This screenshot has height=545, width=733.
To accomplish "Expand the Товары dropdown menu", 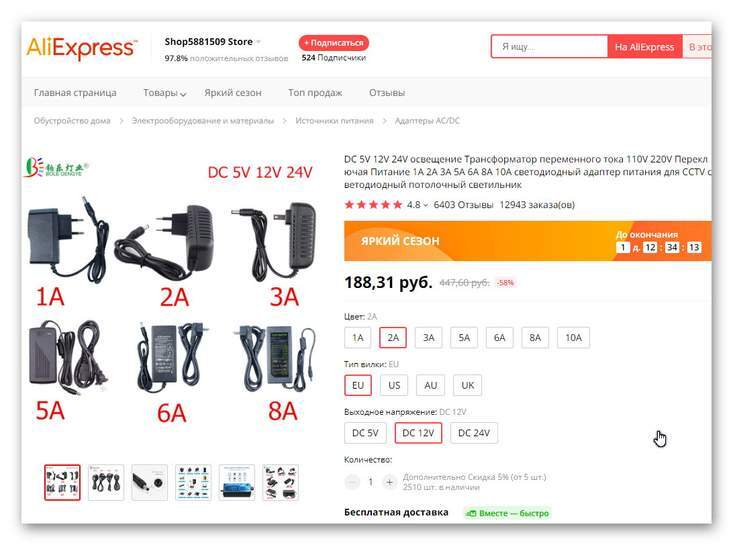I will 165,93.
